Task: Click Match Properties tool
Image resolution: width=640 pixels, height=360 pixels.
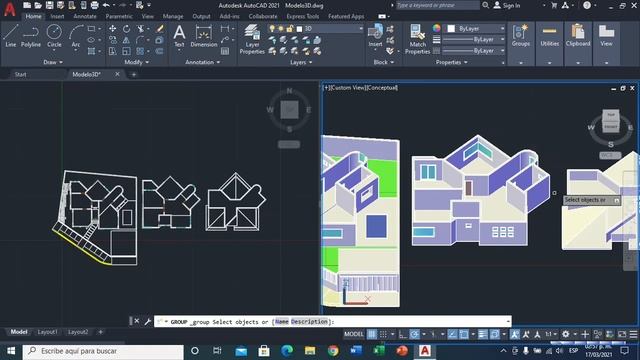Action: coord(418,39)
